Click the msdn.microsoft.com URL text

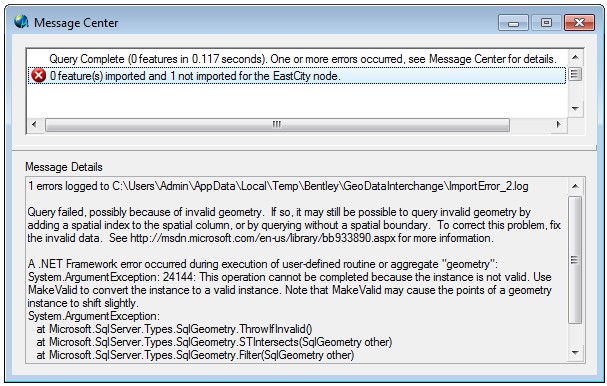tap(262, 238)
